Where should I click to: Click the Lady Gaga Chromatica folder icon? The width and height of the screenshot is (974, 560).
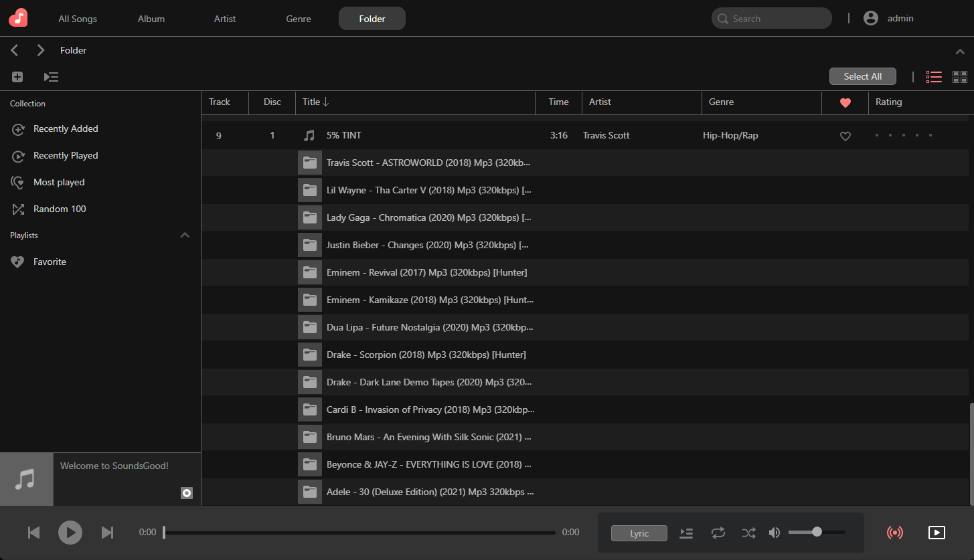coord(310,217)
